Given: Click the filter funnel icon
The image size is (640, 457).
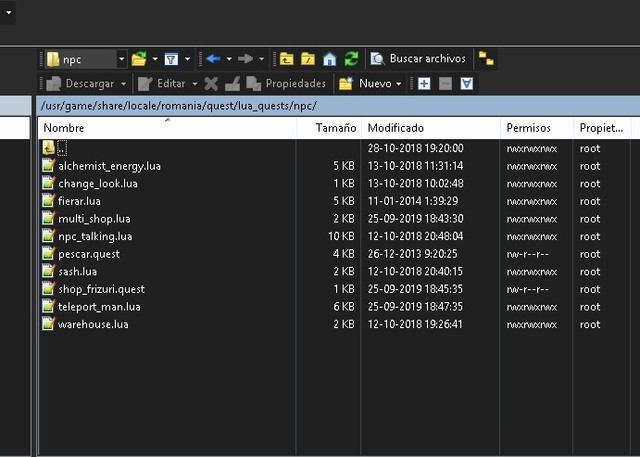Looking at the screenshot, I should point(171,59).
